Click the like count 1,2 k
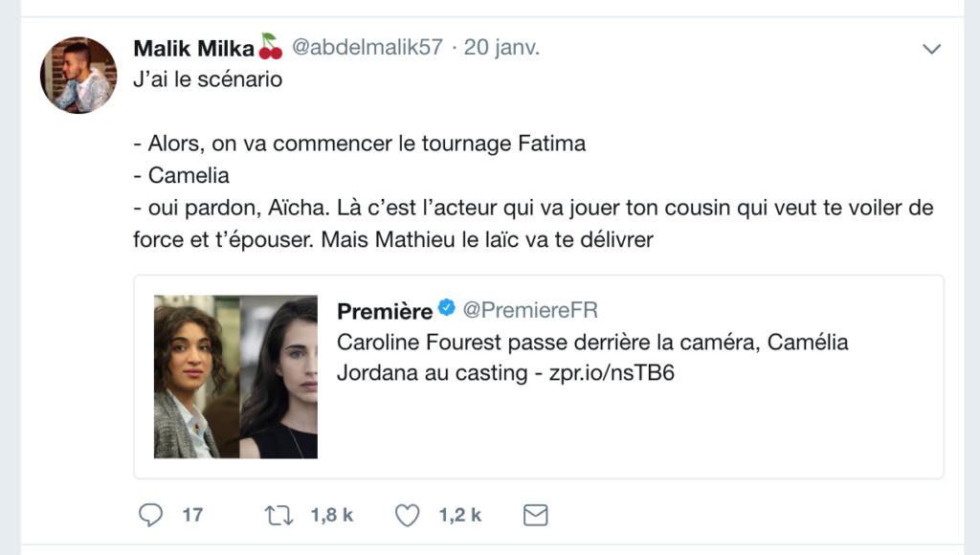The height and width of the screenshot is (555, 980). [459, 516]
